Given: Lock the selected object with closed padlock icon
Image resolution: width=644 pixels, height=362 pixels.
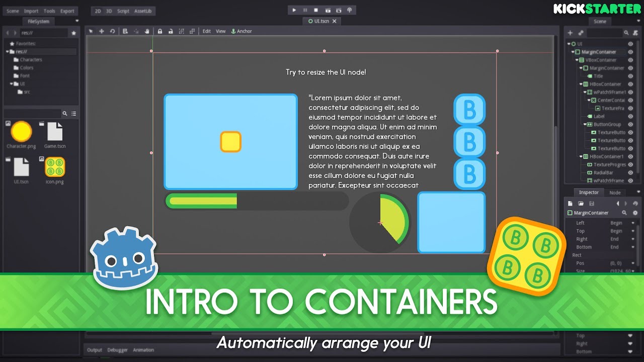Looking at the screenshot, I should 160,31.
